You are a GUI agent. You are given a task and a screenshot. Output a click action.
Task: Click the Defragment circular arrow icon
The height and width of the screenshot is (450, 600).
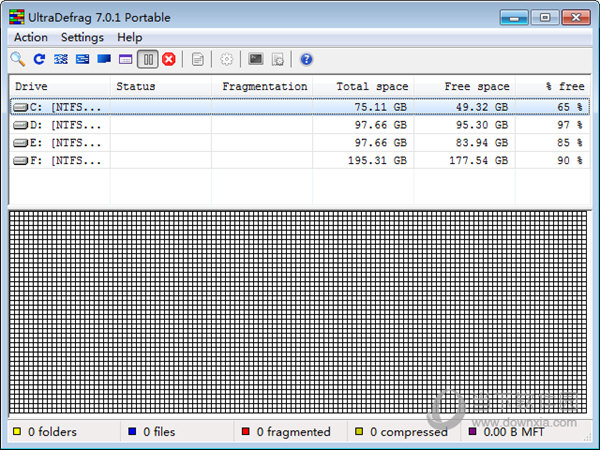pyautogui.click(x=39, y=59)
